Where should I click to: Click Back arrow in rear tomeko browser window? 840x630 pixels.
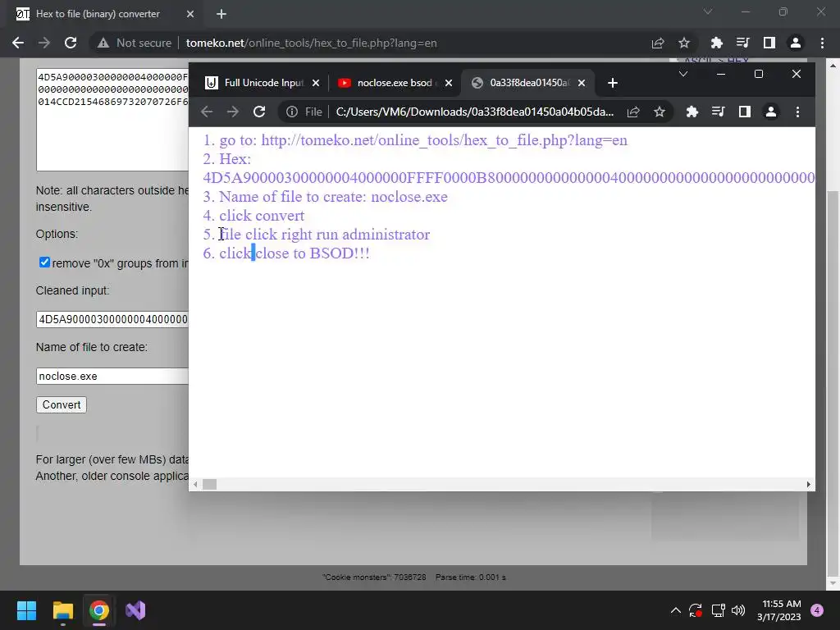18,43
